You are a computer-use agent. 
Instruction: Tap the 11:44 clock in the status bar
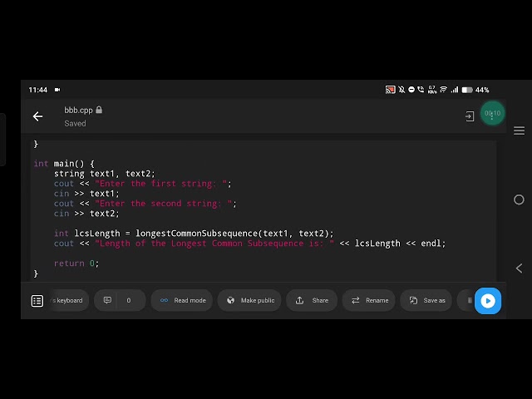(x=38, y=90)
